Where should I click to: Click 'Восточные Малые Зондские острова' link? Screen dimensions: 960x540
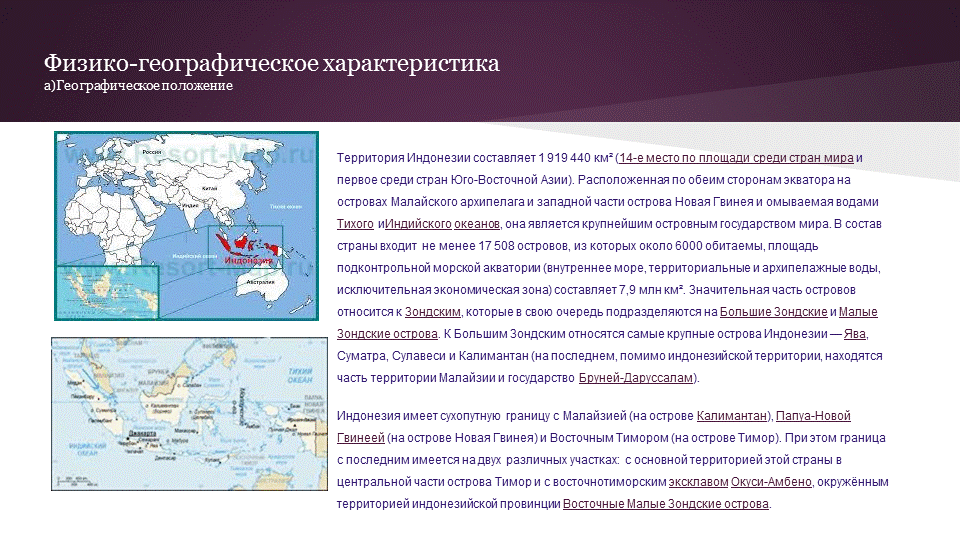[x=666, y=504]
